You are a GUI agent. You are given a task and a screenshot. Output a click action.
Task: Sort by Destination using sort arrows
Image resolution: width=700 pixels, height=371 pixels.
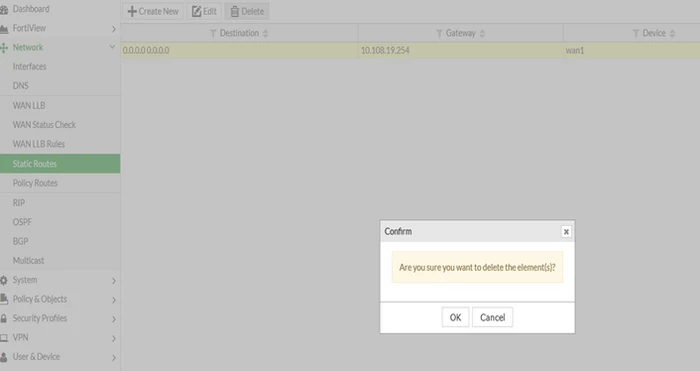[266, 33]
